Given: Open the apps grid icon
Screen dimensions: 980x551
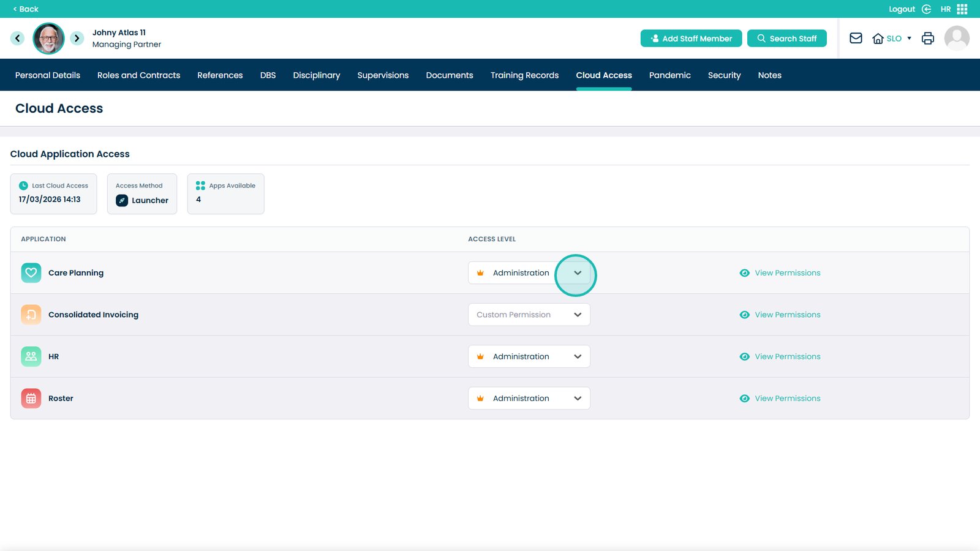Looking at the screenshot, I should [962, 9].
